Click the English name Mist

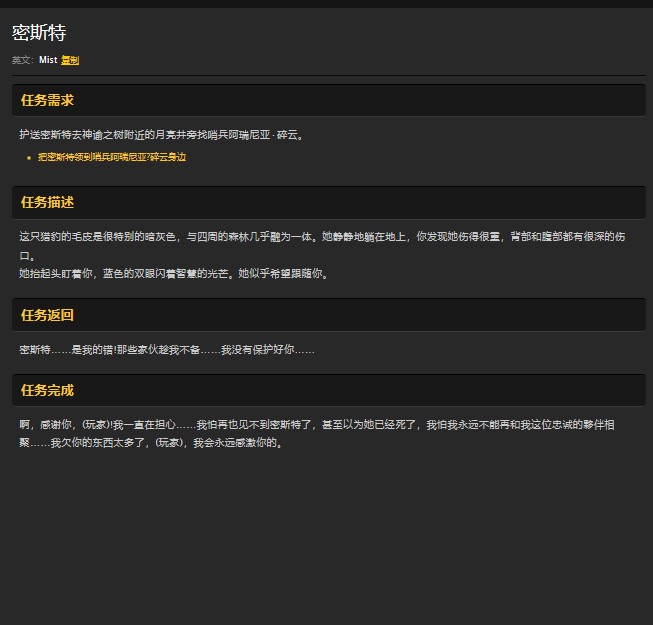pyautogui.click(x=48, y=60)
